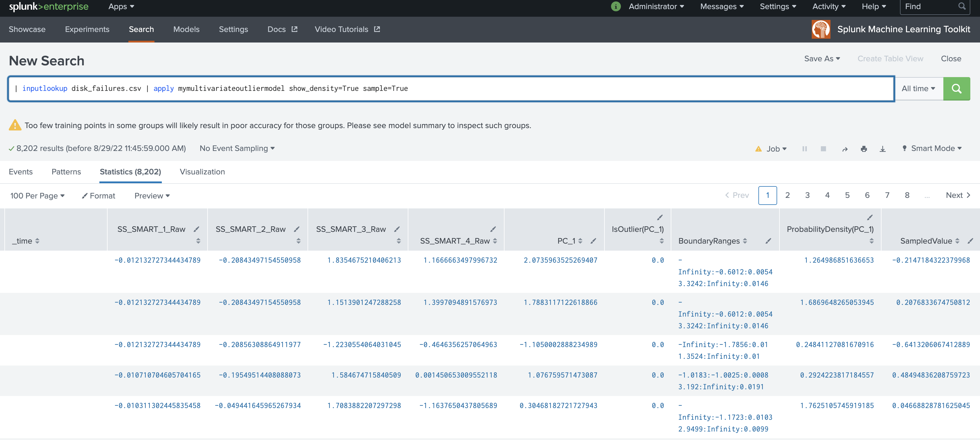
Task: Open the Administrator dropdown
Action: [656, 6]
